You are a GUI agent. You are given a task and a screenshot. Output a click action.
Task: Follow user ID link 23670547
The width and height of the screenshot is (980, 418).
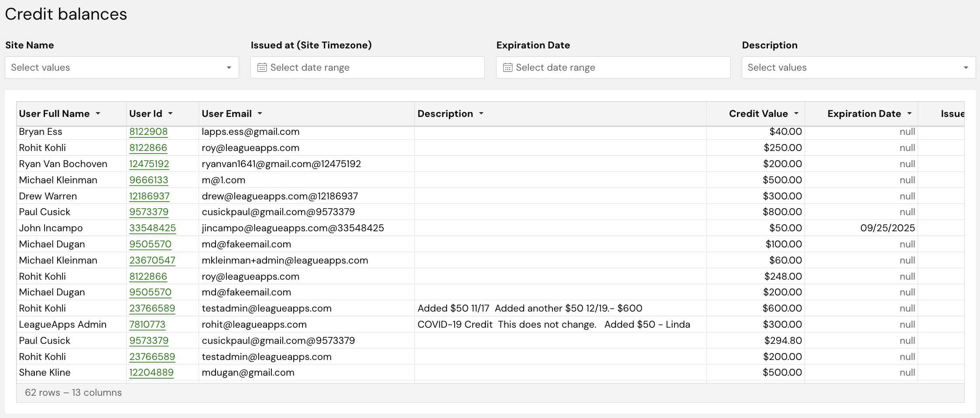[x=152, y=260]
